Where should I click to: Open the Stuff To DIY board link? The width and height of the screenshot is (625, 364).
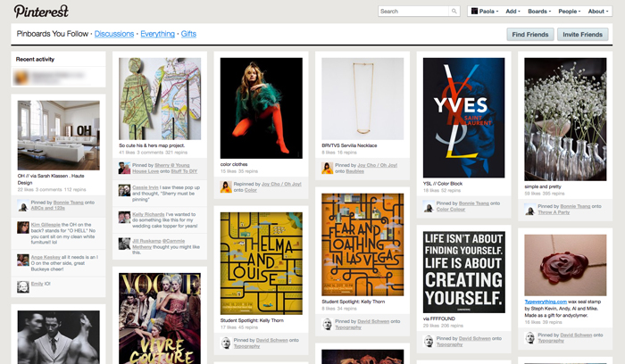[184, 171]
